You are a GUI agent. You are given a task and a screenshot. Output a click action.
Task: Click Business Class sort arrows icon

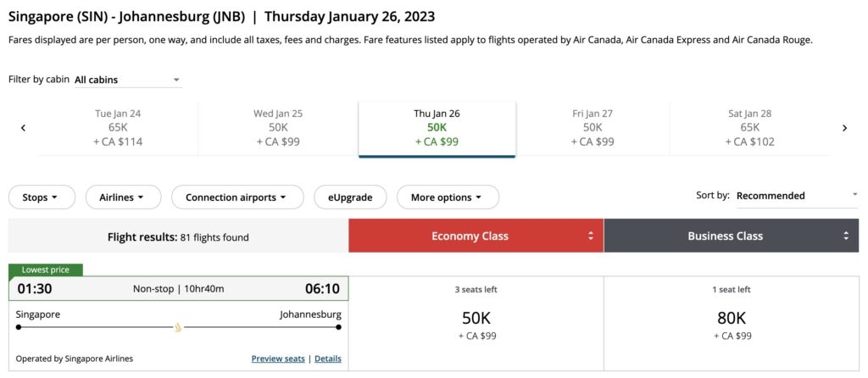coord(846,236)
